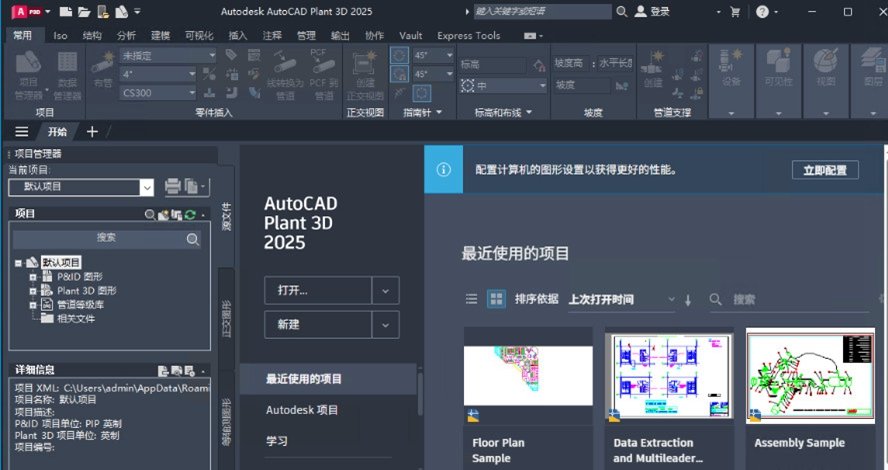Screen dimensions: 888x470
Task: Click the 打开... button
Action: click(318, 291)
